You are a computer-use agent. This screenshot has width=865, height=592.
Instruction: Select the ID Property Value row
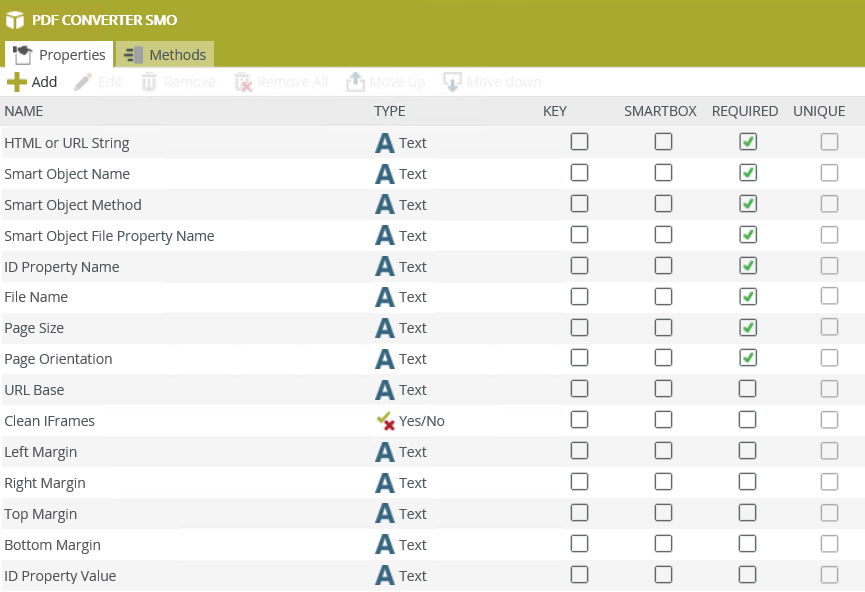(60, 576)
